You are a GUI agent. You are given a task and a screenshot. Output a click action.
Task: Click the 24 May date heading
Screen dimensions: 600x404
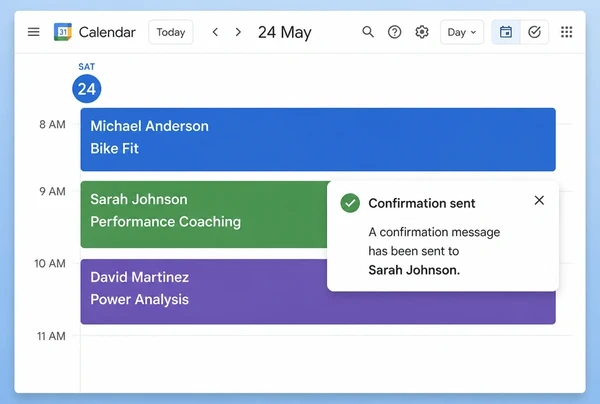tap(285, 33)
